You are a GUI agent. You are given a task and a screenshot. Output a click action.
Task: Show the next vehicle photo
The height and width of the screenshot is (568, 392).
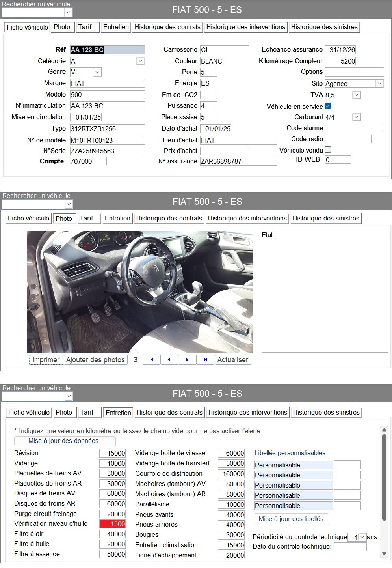click(x=188, y=360)
